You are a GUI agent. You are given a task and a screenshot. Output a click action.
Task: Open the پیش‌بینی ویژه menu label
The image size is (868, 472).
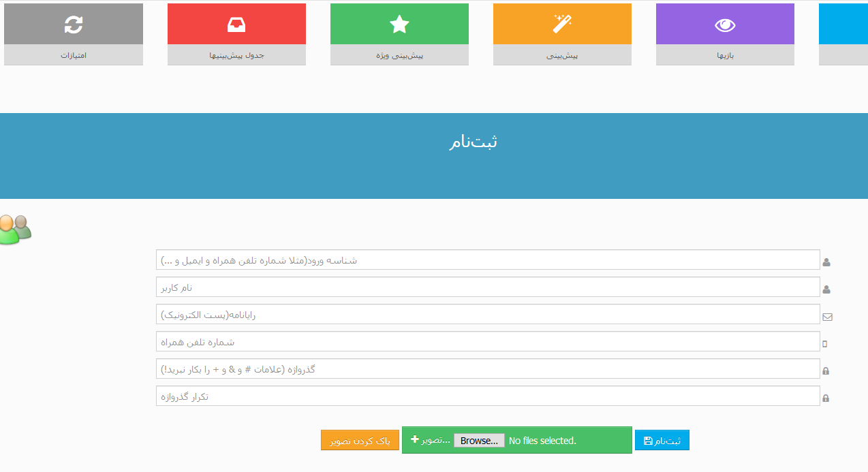point(399,55)
